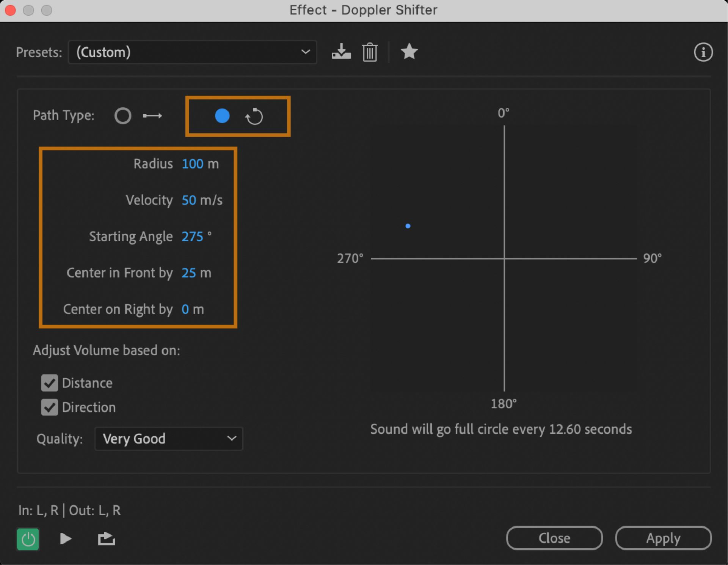Uncheck the Distance volume adjustment

coord(49,383)
